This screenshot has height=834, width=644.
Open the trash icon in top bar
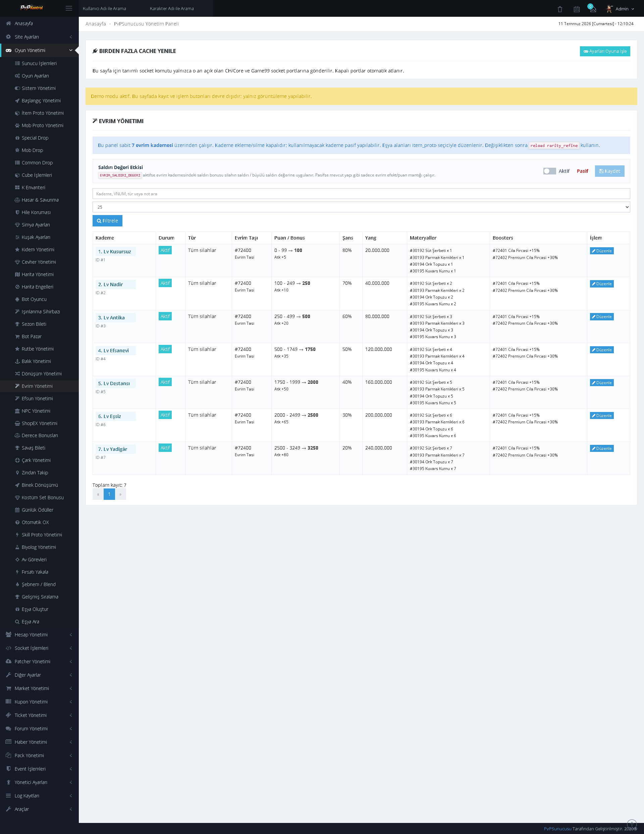click(559, 9)
